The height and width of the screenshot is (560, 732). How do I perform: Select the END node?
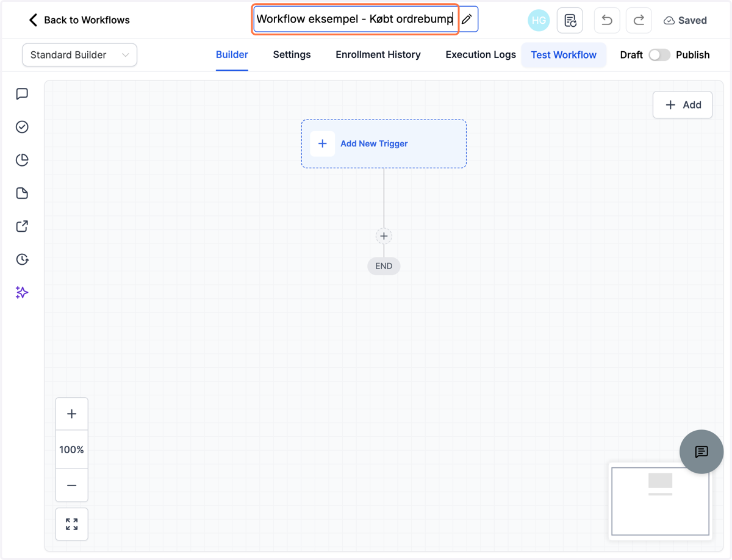(384, 266)
